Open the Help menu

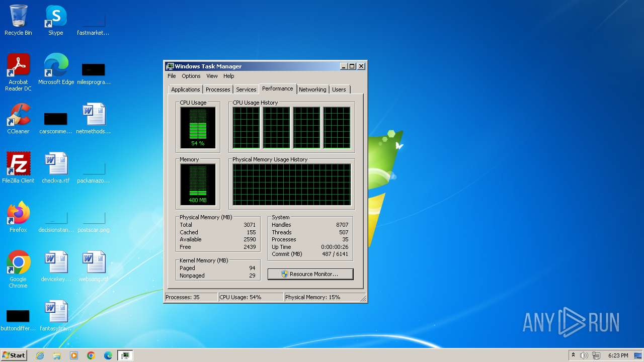point(229,76)
